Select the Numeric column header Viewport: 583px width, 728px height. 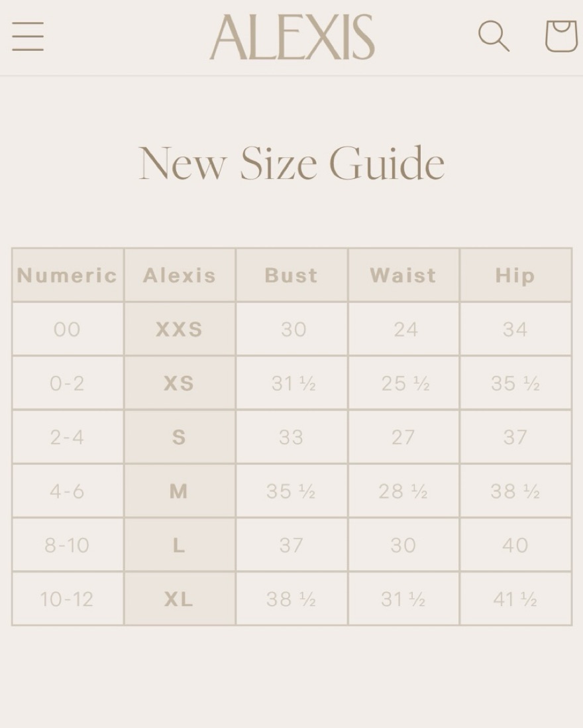point(68,275)
